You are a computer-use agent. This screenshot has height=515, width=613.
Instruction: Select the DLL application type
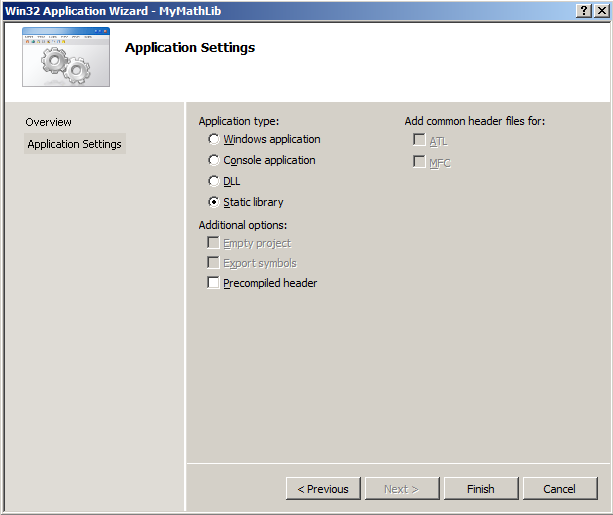click(214, 181)
